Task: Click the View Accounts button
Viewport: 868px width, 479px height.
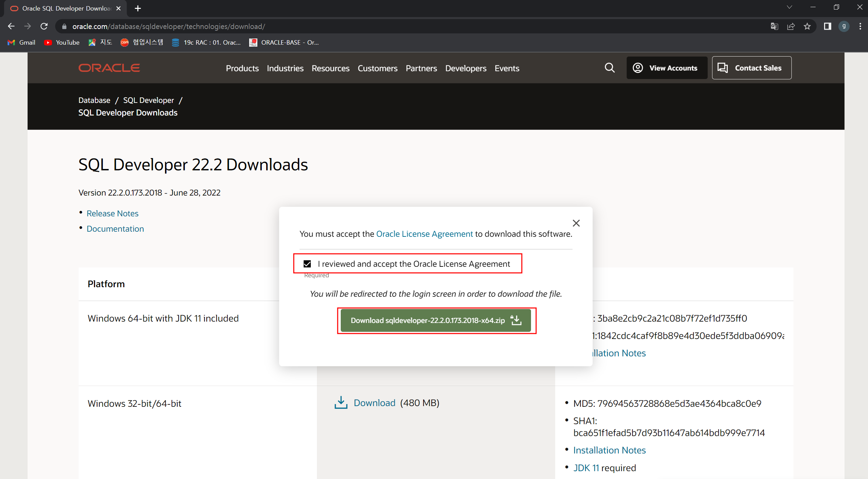Action: click(666, 68)
